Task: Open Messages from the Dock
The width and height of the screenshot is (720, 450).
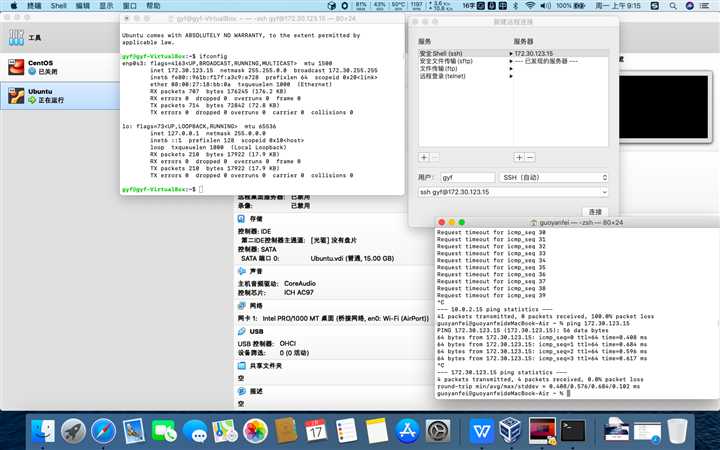Action: click(x=195, y=432)
